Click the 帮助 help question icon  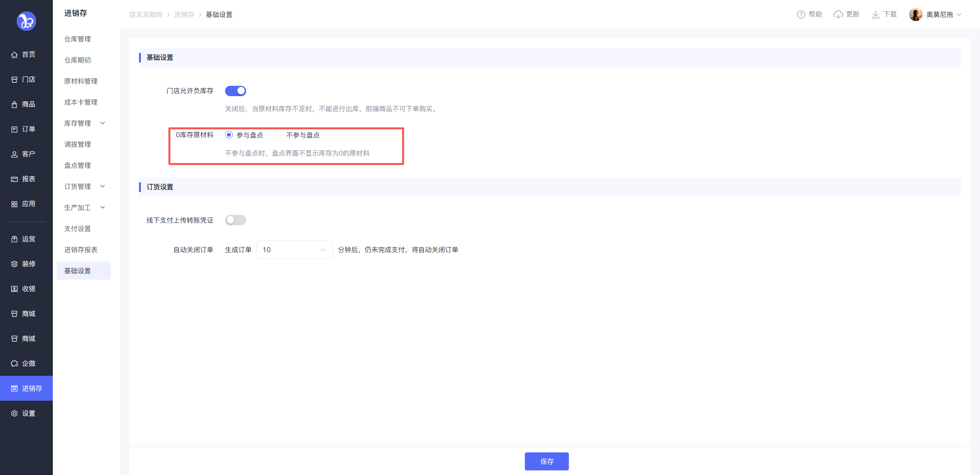pyautogui.click(x=800, y=15)
